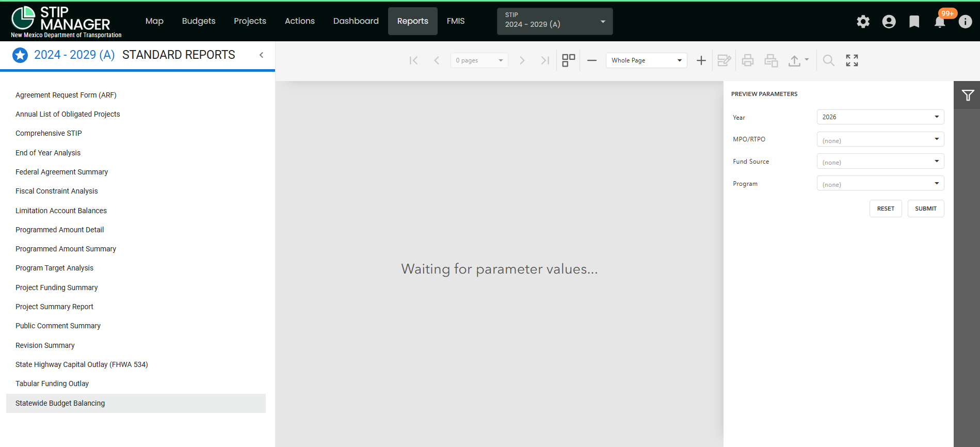Open the Budgets menu
980x447 pixels.
(x=199, y=21)
